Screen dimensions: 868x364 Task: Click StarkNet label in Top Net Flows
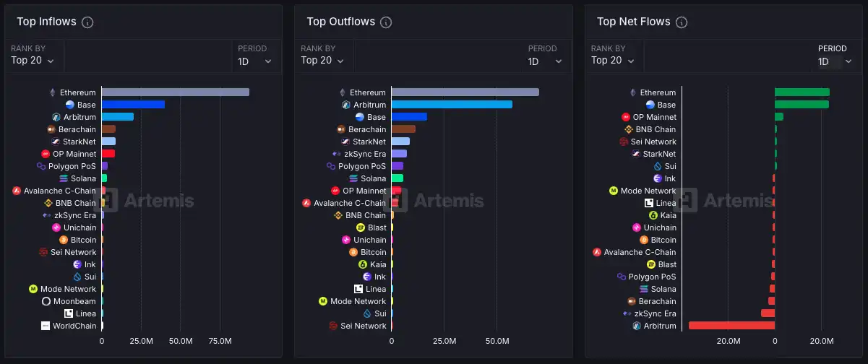[659, 154]
